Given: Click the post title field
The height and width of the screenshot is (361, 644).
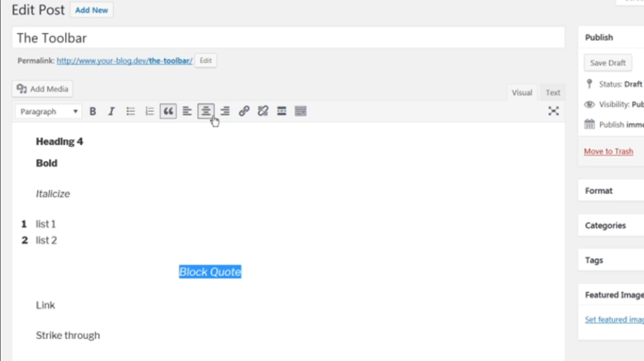Looking at the screenshot, I should (x=288, y=38).
